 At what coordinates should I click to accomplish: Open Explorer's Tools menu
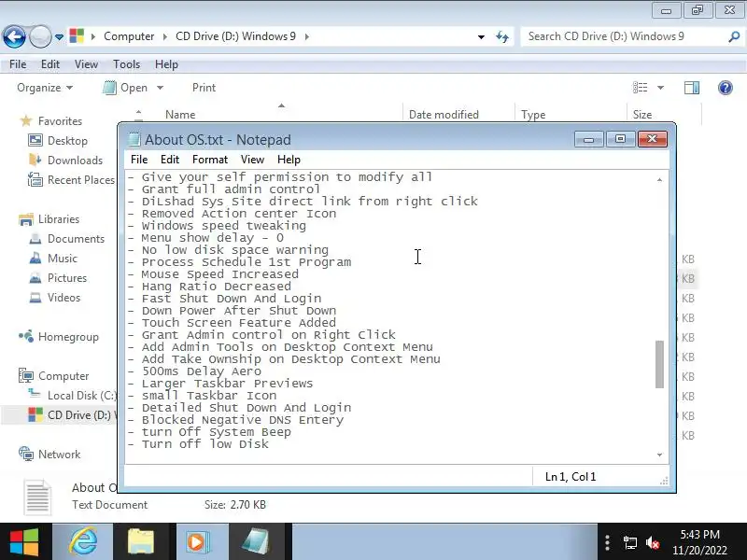click(x=126, y=64)
